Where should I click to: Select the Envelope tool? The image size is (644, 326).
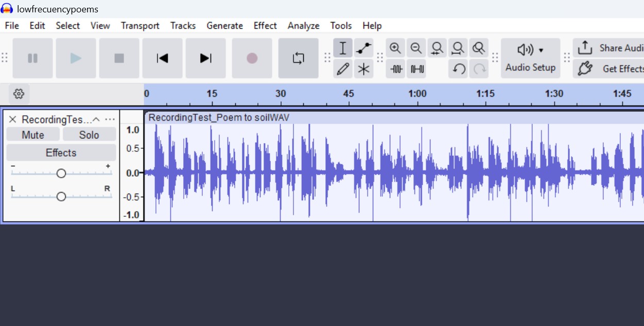(x=364, y=48)
